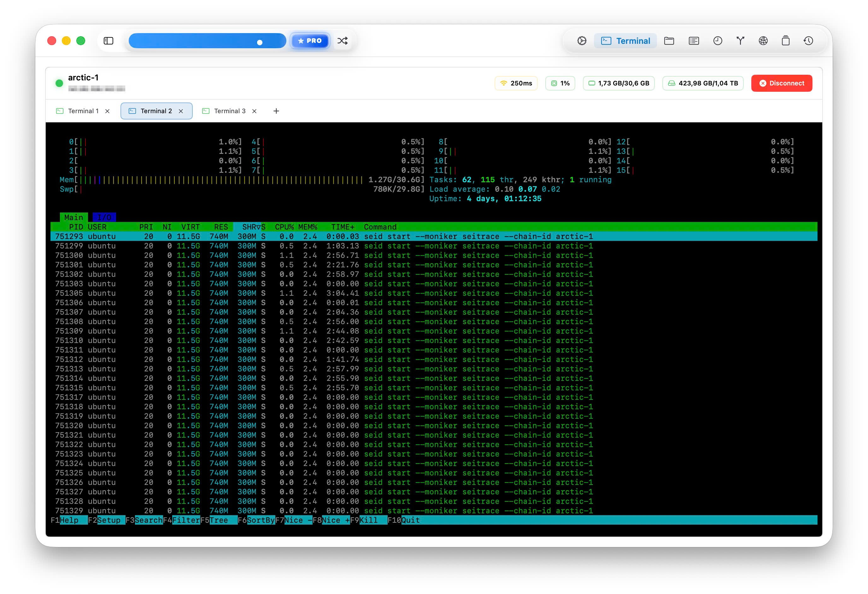Add a new terminal tab with plus
The width and height of the screenshot is (868, 594).
276,111
